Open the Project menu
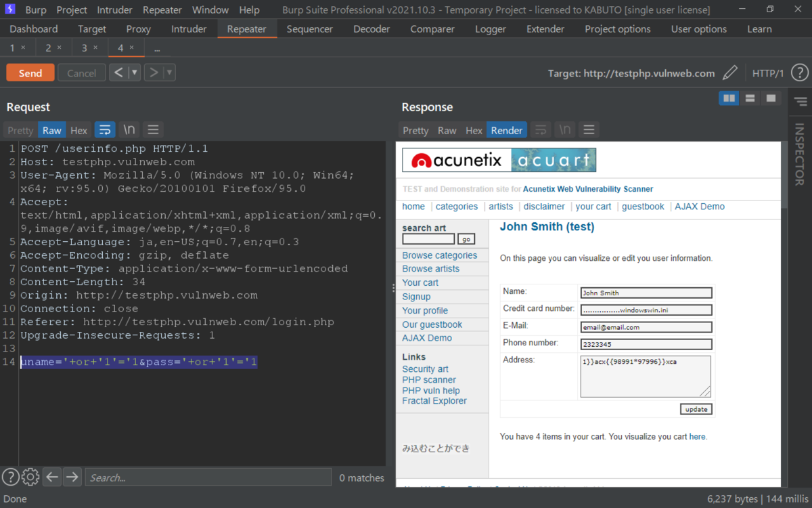Image resolution: width=812 pixels, height=508 pixels. tap(72, 10)
